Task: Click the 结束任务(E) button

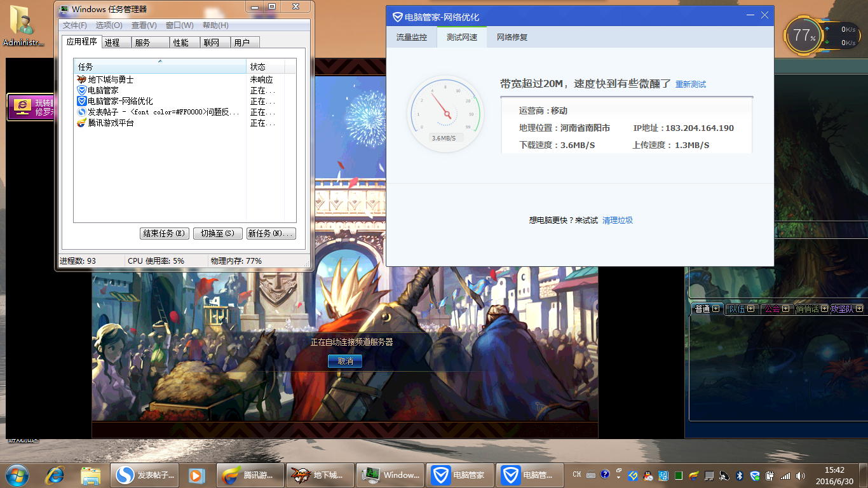Action: pos(165,233)
